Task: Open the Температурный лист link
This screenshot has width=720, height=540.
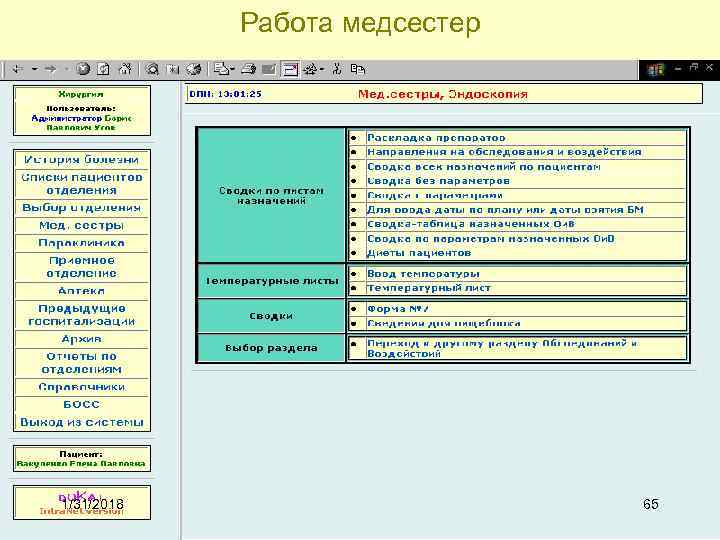Action: 428,288
